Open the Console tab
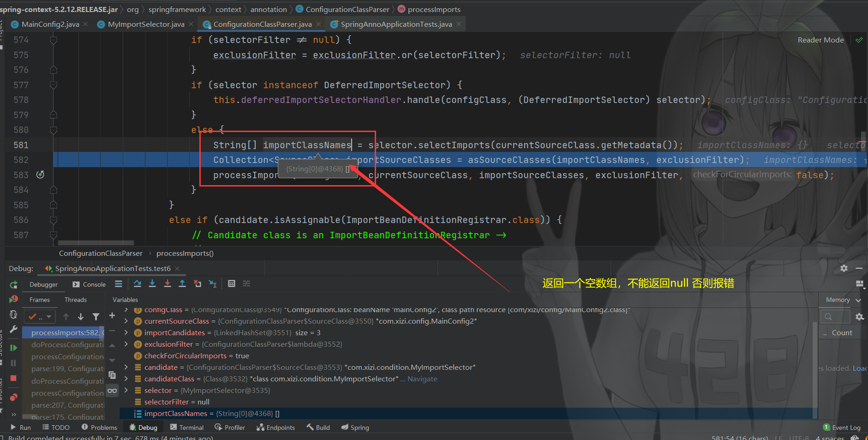The height and width of the screenshot is (440, 868). pos(90,284)
